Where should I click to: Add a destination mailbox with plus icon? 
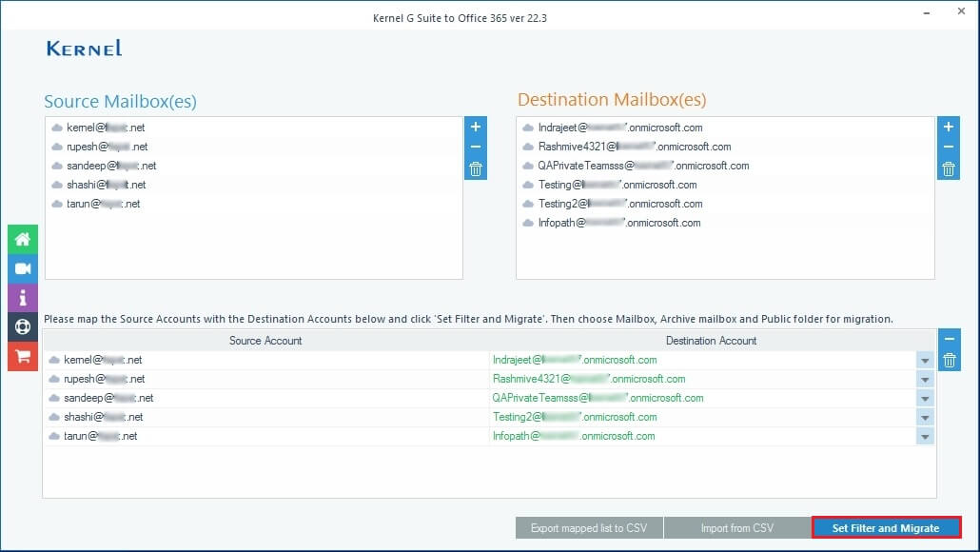948,127
